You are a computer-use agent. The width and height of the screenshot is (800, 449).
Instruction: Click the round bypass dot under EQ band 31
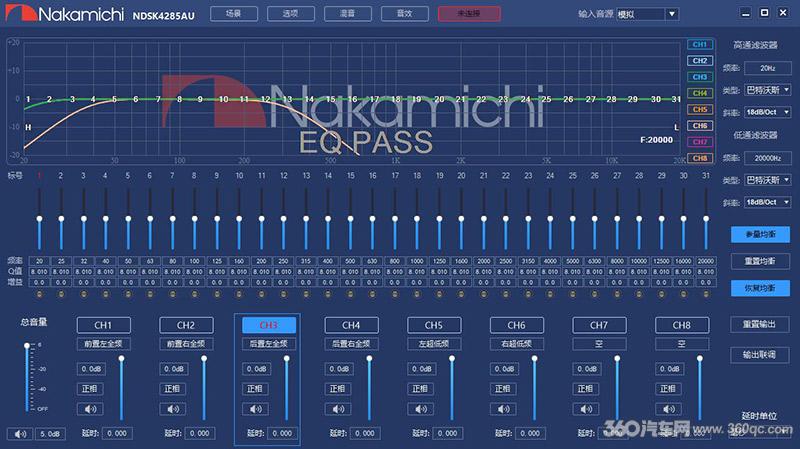[x=706, y=294]
